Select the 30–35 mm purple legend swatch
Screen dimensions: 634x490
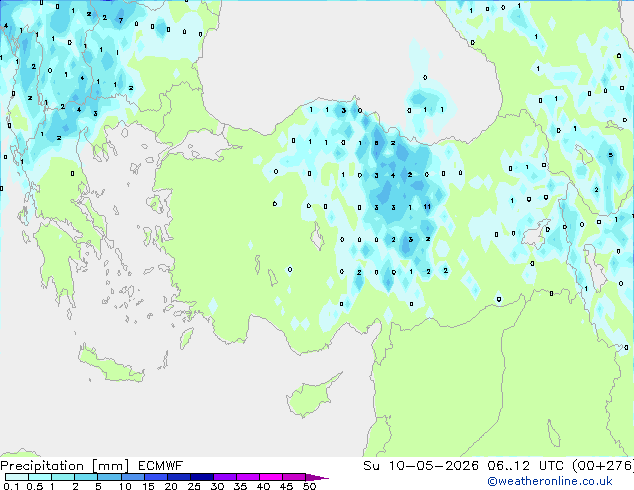pyautogui.click(x=225, y=477)
